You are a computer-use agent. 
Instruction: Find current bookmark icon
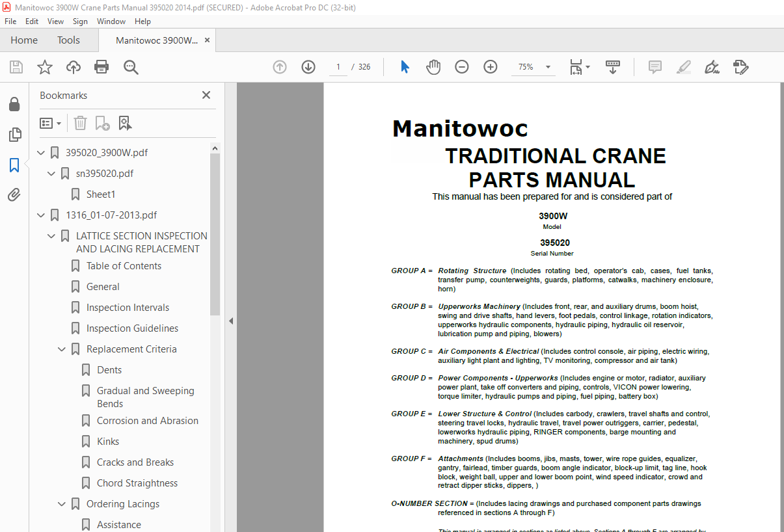pyautogui.click(x=125, y=123)
